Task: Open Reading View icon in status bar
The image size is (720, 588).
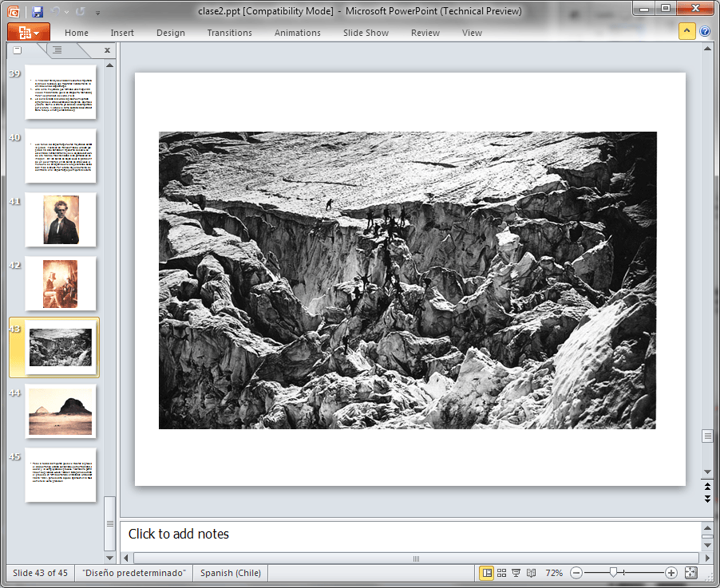Action: 532,573
